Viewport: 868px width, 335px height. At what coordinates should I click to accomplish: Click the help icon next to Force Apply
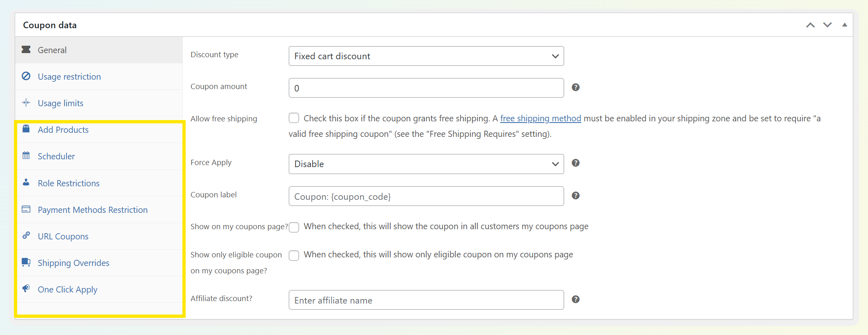pyautogui.click(x=575, y=163)
